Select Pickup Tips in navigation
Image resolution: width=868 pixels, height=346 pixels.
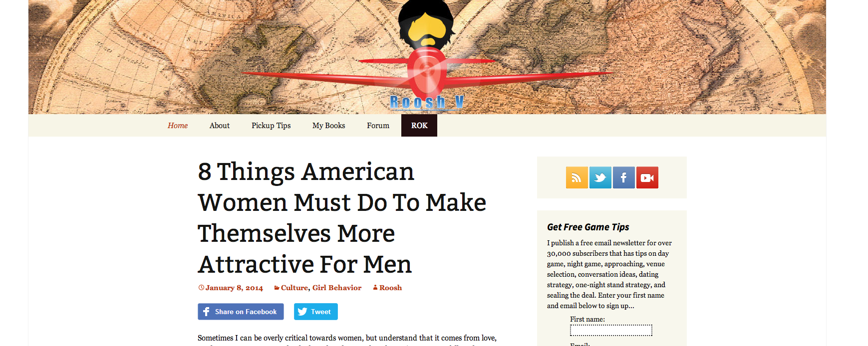tap(271, 126)
